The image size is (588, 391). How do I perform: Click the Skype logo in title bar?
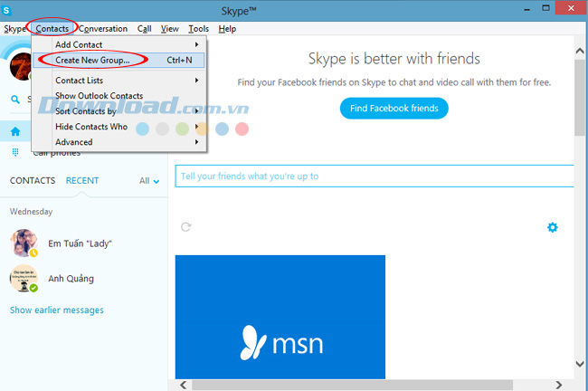[x=6, y=10]
